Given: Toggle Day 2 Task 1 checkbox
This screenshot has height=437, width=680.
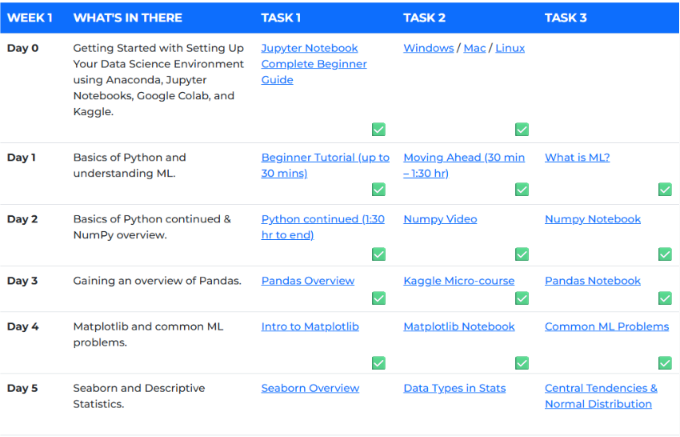Looking at the screenshot, I should tap(379, 254).
